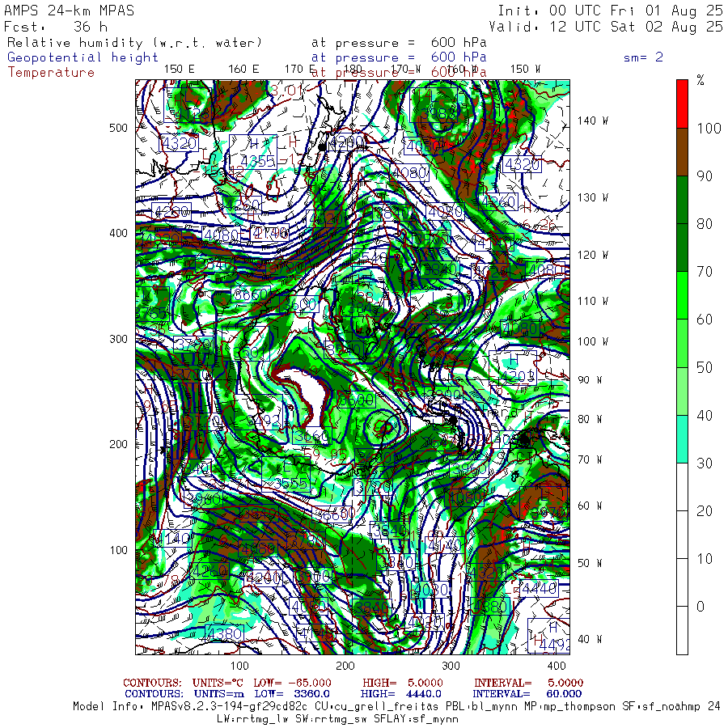728x728 pixels.
Task: Click the 'L 3555' low center box on the map
Action: point(286,475)
